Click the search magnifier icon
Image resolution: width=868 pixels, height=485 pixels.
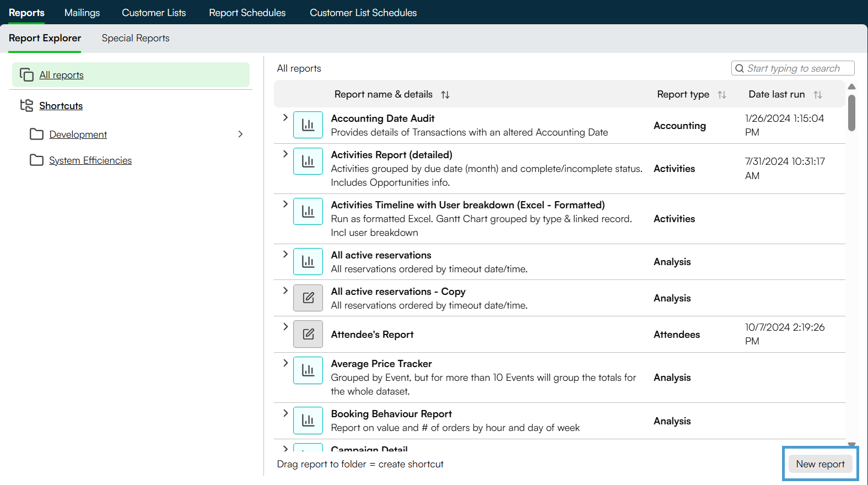tap(740, 68)
